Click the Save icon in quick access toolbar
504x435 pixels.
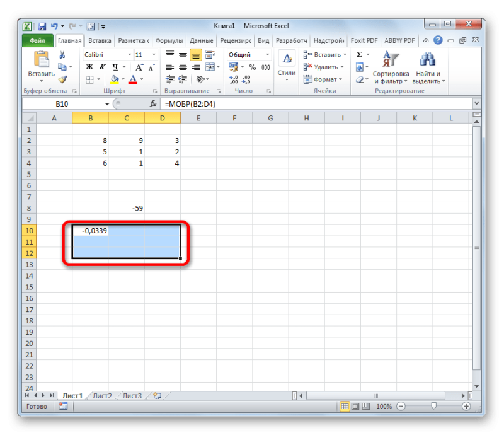pyautogui.click(x=42, y=26)
